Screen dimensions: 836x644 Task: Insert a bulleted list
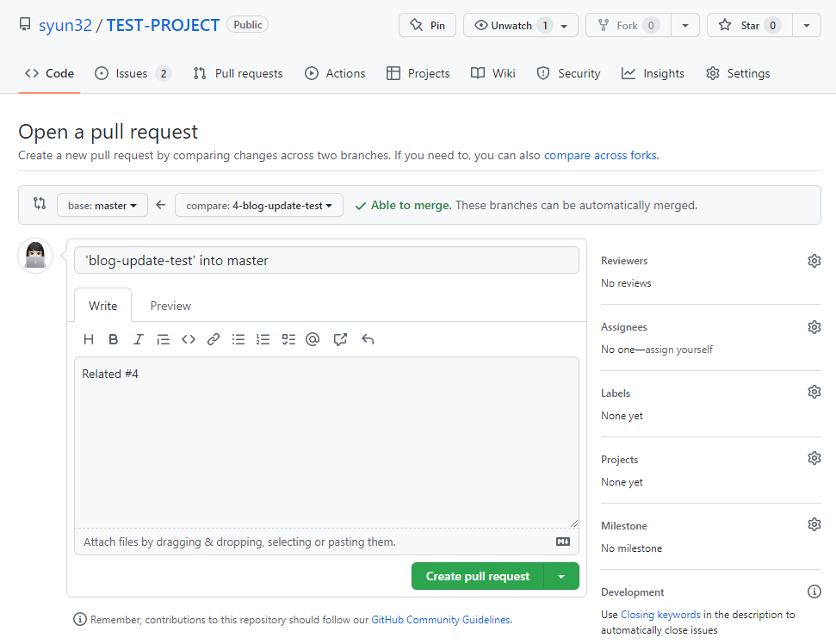[x=238, y=339]
